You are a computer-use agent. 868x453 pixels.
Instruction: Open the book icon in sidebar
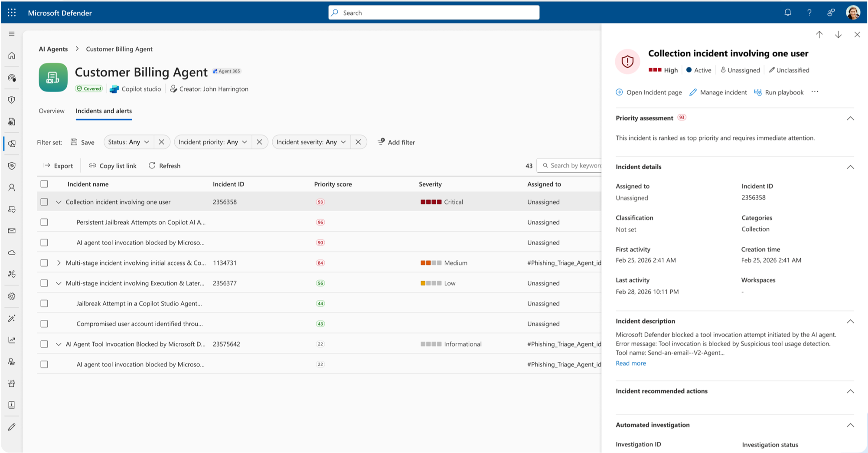coord(12,405)
